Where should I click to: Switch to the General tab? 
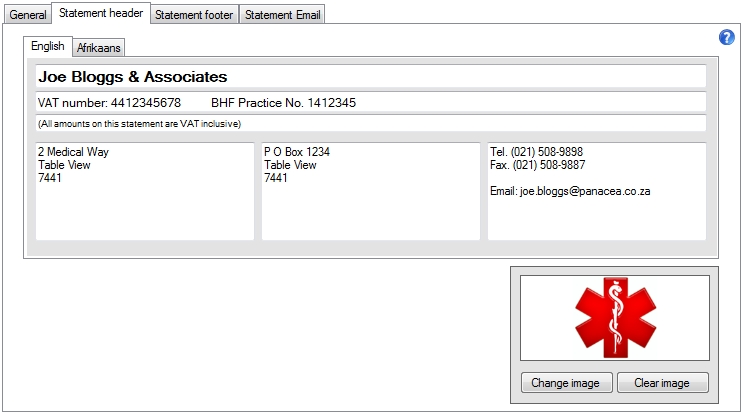[x=27, y=15]
